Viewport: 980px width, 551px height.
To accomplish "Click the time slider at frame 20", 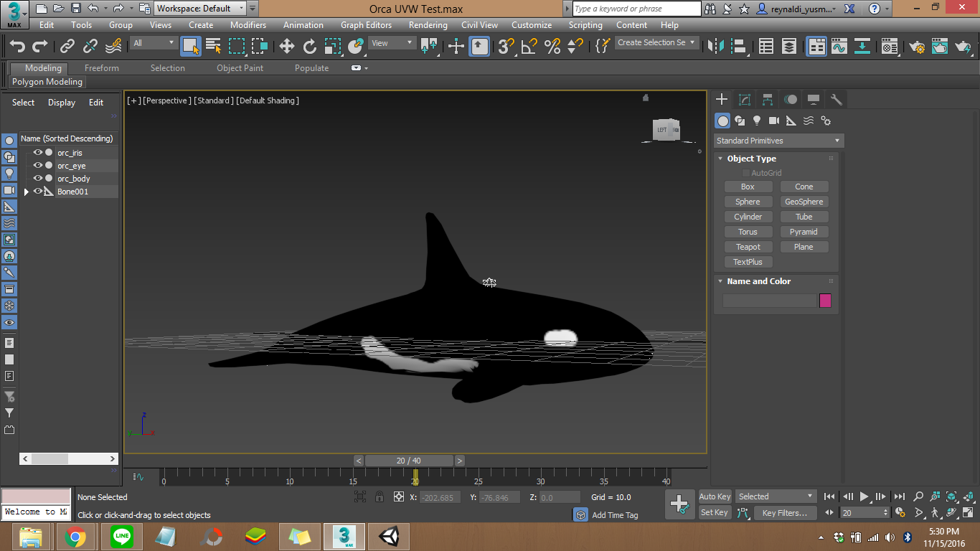I will click(409, 460).
